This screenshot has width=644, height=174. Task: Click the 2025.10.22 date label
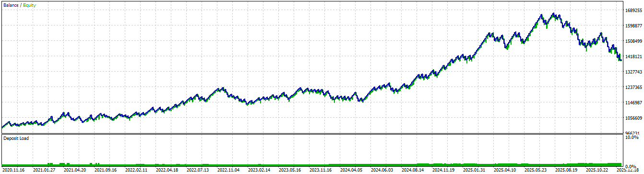(x=596, y=170)
